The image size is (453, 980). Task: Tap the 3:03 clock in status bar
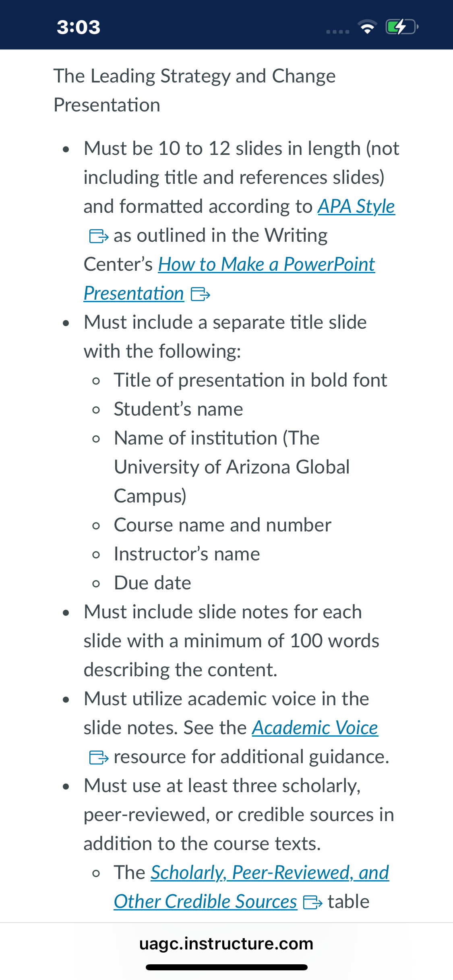pyautogui.click(x=79, y=27)
